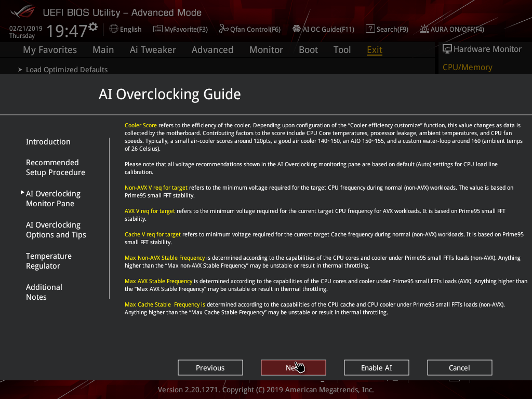The height and width of the screenshot is (399, 532).
Task: Click the Enable AI button
Action: tap(377, 368)
